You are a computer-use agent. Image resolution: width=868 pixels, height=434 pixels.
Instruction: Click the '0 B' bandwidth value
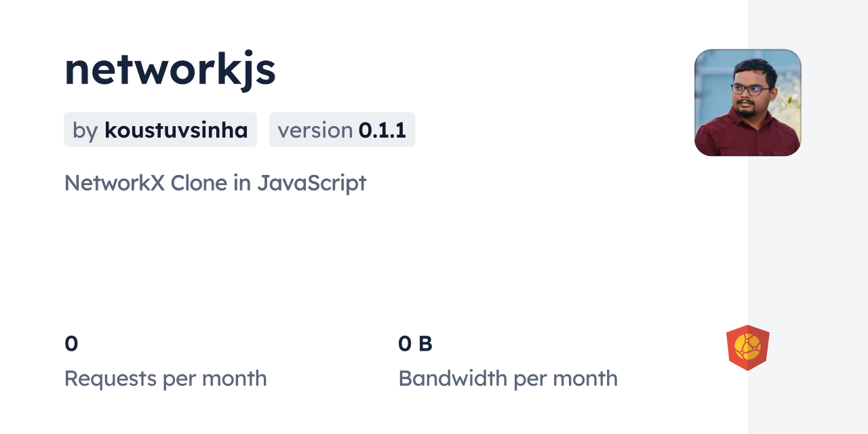click(x=415, y=344)
